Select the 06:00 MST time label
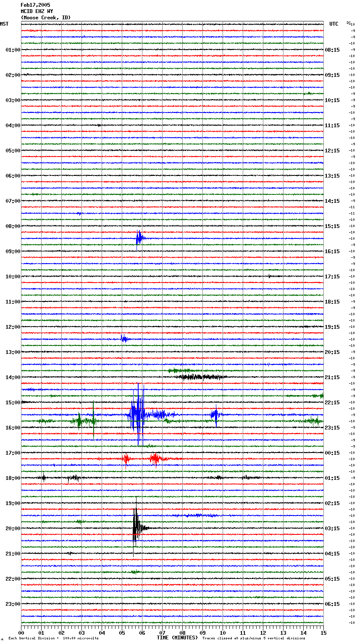This screenshot has width=357, height=644. pyautogui.click(x=13, y=176)
